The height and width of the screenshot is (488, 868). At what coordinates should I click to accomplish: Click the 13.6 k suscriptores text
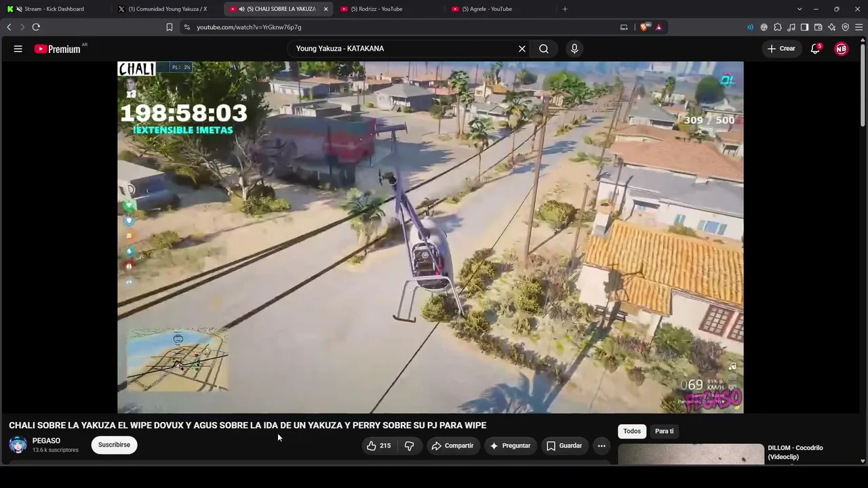tap(56, 450)
